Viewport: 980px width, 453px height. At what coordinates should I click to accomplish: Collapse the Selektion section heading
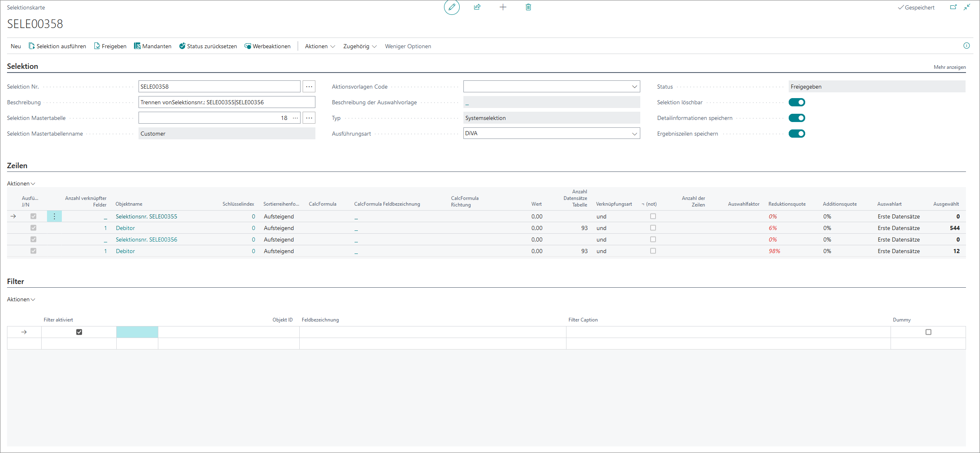pos(22,66)
